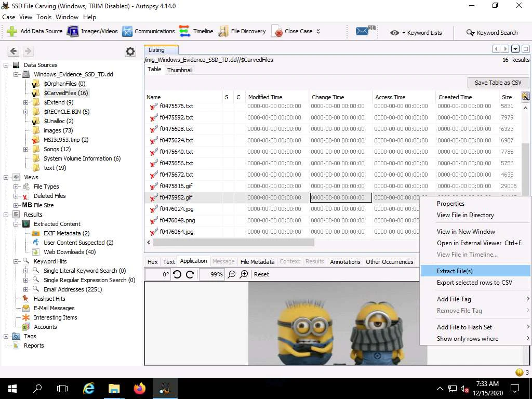Open in External Viewer option
Viewport: 532px width, 399px height.
point(475,243)
